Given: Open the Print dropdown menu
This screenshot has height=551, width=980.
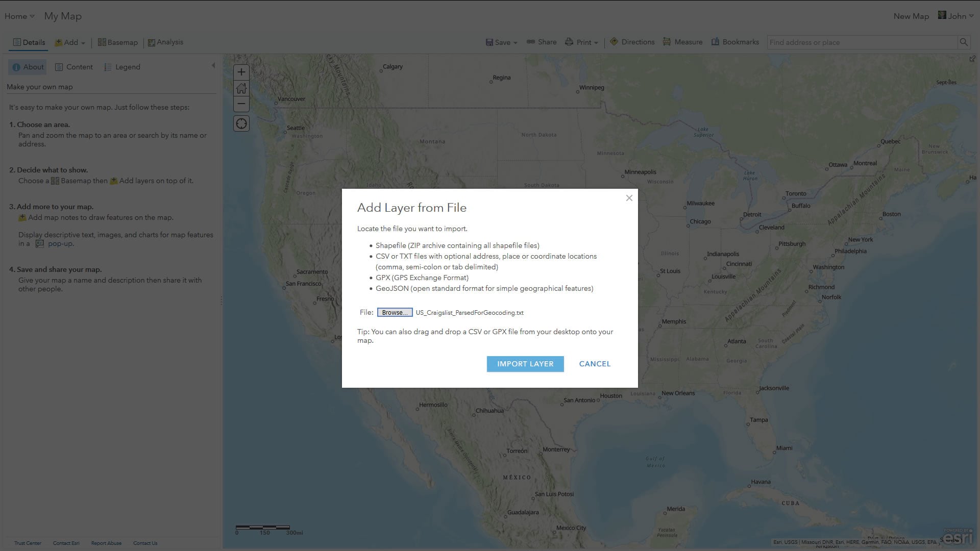Looking at the screenshot, I should click(x=581, y=43).
